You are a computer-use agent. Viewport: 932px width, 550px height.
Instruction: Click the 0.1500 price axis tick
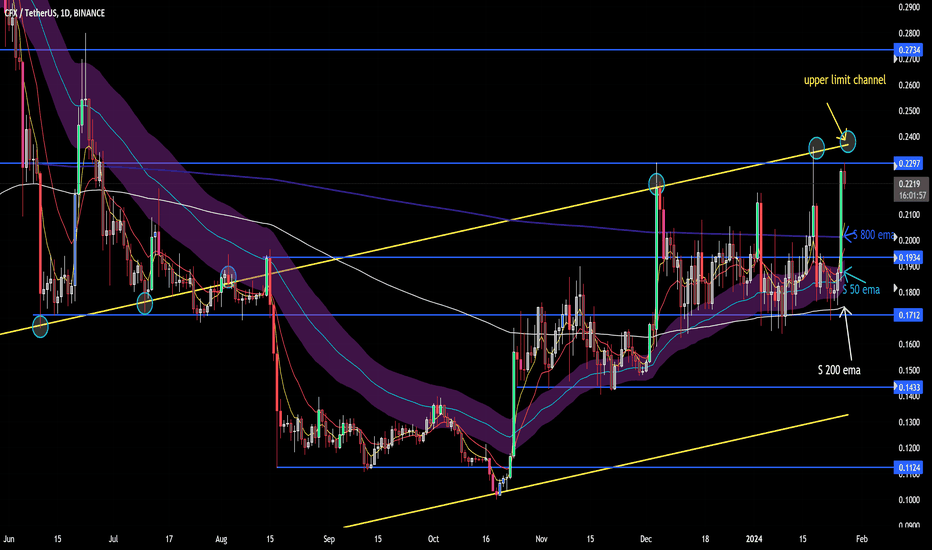point(909,370)
